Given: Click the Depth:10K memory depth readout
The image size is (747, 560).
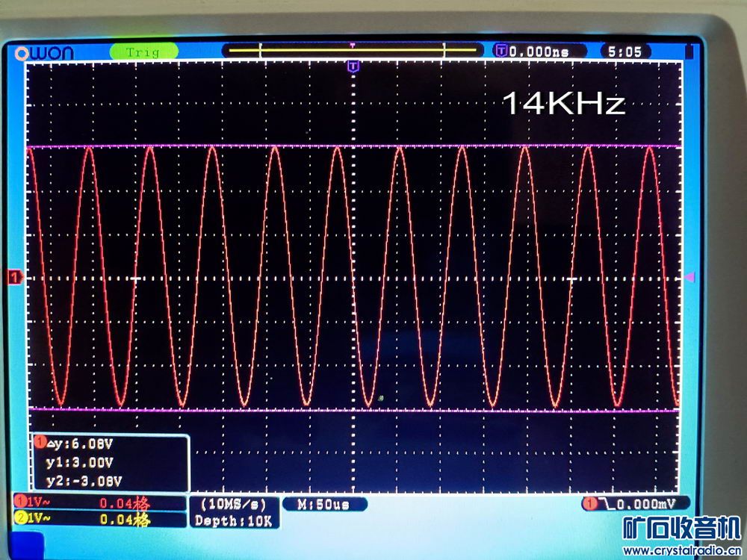Looking at the screenshot, I should (233, 521).
